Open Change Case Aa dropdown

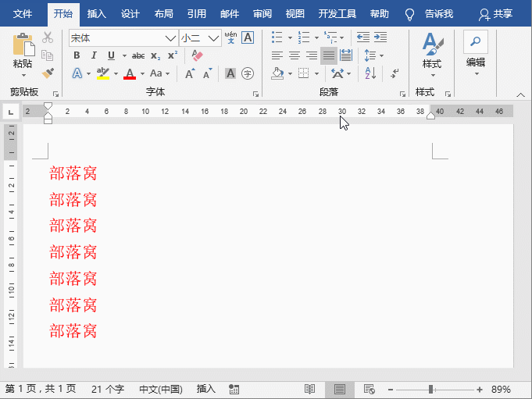point(159,73)
